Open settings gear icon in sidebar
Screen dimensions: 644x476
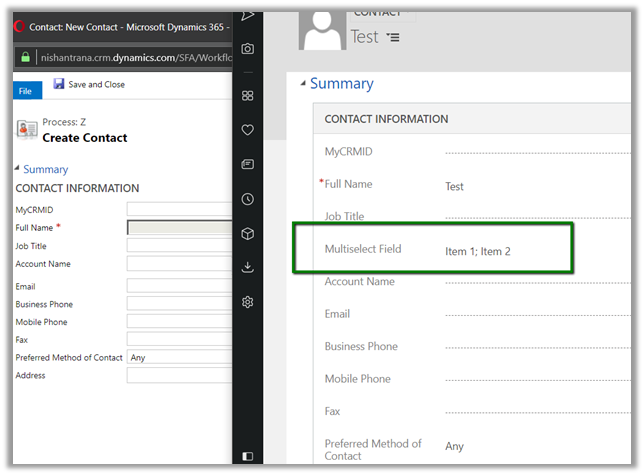coord(248,302)
